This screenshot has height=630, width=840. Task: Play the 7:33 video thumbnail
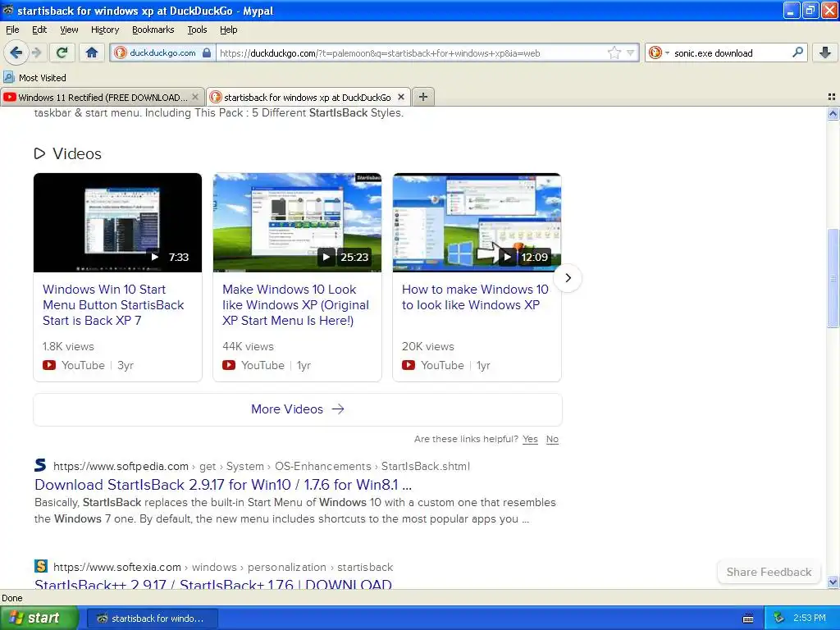117,222
